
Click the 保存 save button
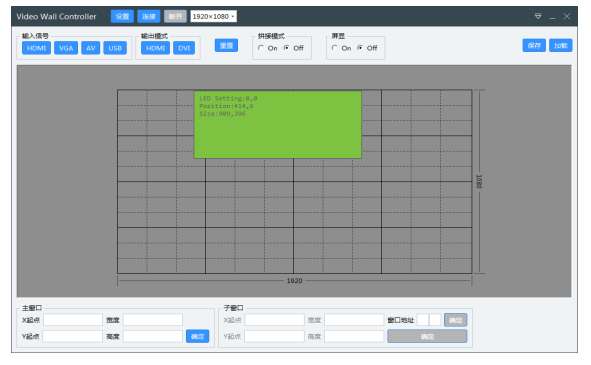[534, 46]
